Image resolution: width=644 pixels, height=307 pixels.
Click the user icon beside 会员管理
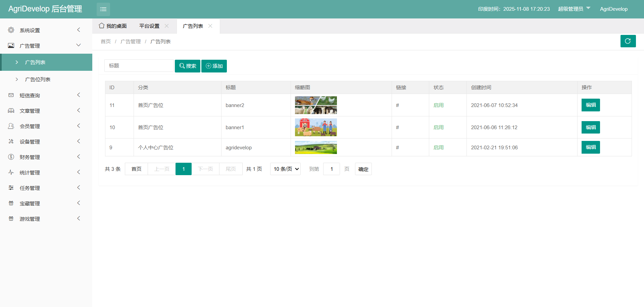coord(11,126)
